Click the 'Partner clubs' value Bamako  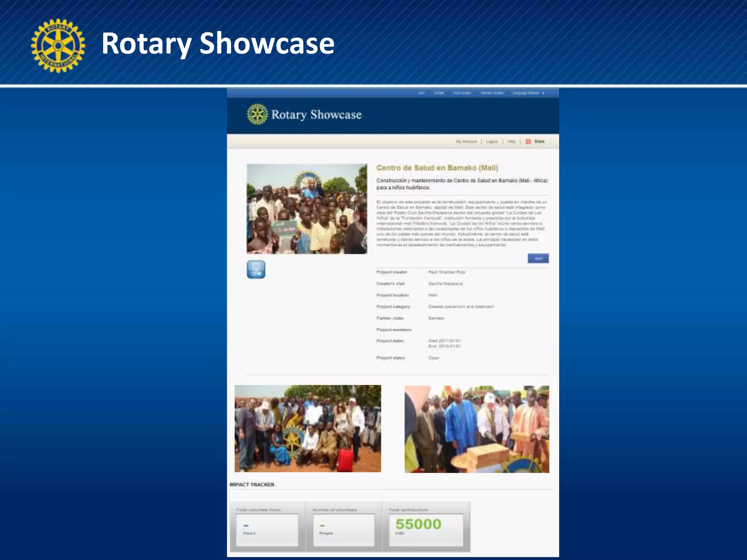tap(436, 318)
